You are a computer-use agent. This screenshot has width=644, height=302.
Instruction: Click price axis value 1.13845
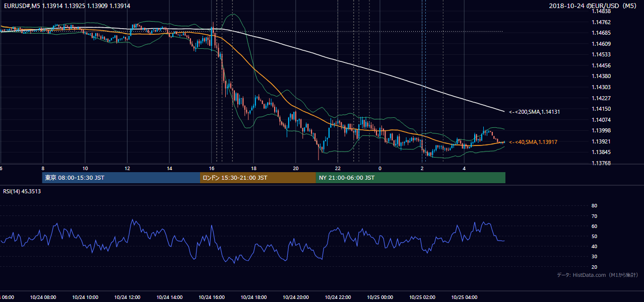point(601,152)
